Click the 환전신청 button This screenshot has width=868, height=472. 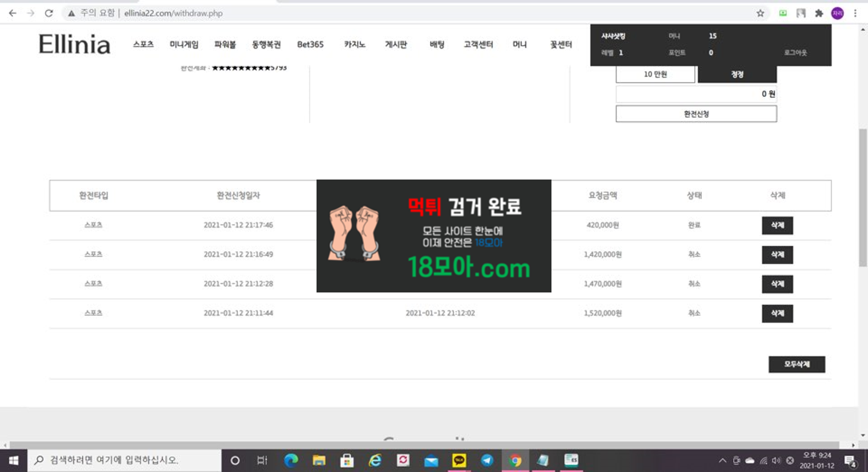click(696, 114)
